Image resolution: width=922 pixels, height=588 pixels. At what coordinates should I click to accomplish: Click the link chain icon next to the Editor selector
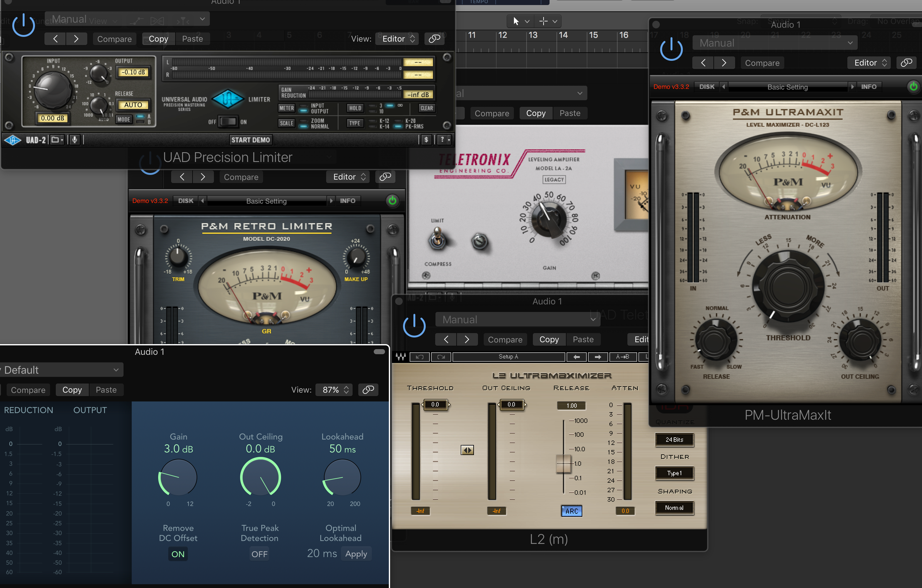pyautogui.click(x=434, y=39)
